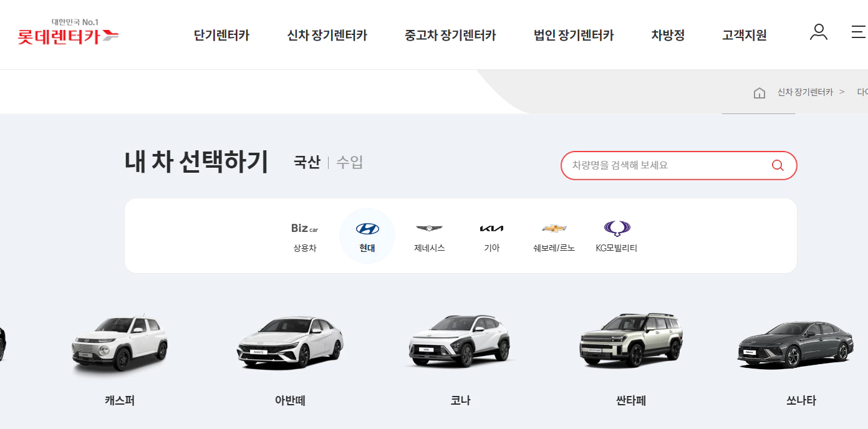The image size is (868, 429).
Task: Click the KG모빌리티 brand label
Action: [617, 248]
